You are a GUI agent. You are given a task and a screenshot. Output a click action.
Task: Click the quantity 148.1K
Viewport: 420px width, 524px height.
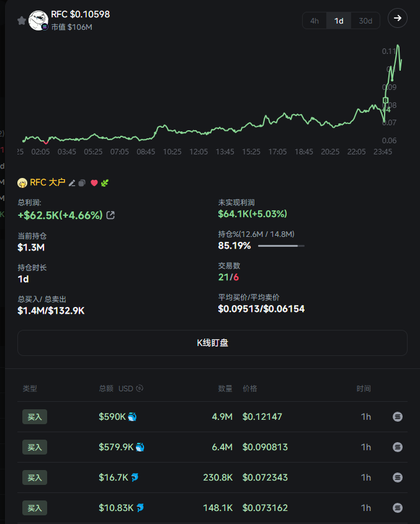pyautogui.click(x=218, y=508)
